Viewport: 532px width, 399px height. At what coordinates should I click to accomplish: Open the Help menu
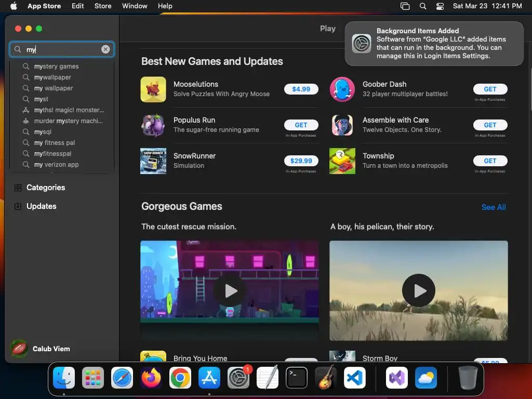click(165, 6)
